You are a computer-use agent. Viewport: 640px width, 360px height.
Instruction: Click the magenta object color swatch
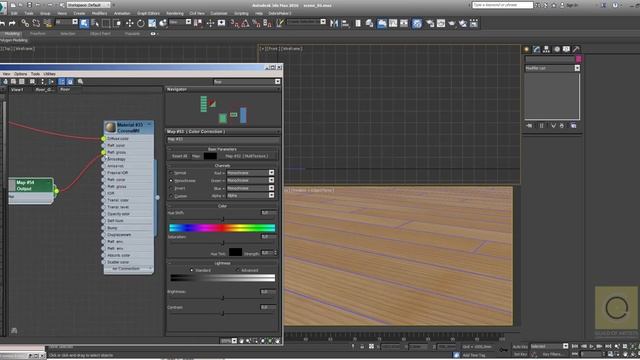pyautogui.click(x=578, y=59)
